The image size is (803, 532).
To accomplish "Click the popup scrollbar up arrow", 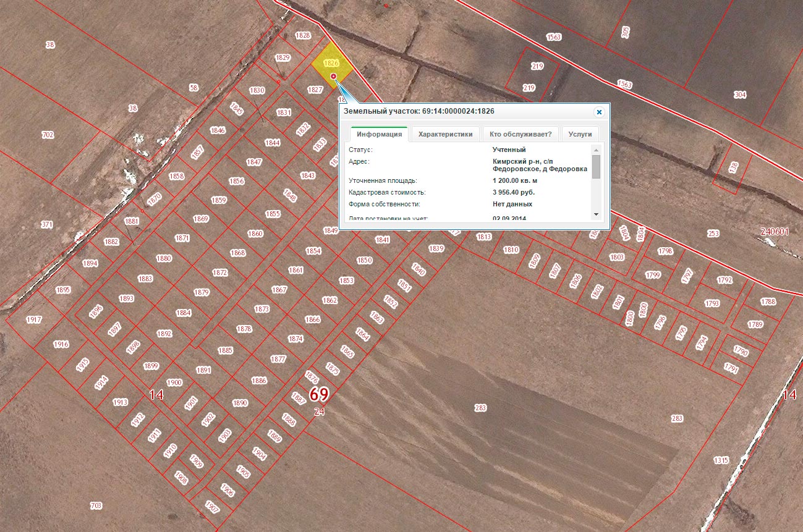I will pos(596,150).
